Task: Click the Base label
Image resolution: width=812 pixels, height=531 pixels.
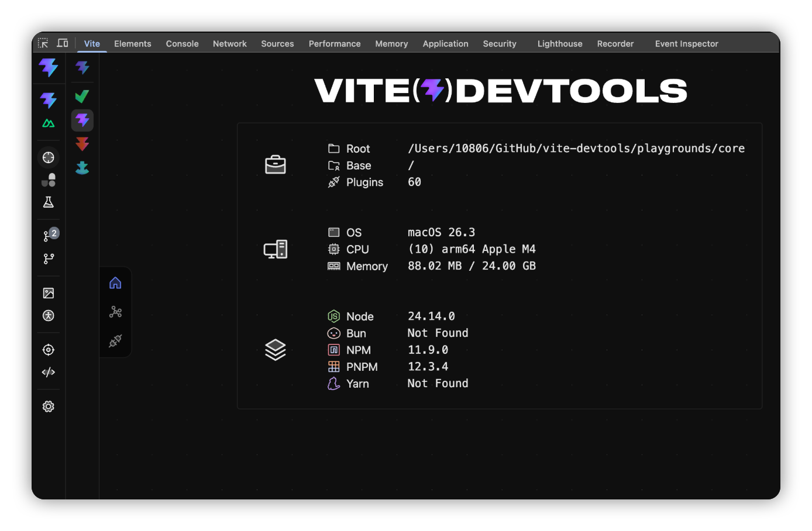Action: pyautogui.click(x=359, y=165)
